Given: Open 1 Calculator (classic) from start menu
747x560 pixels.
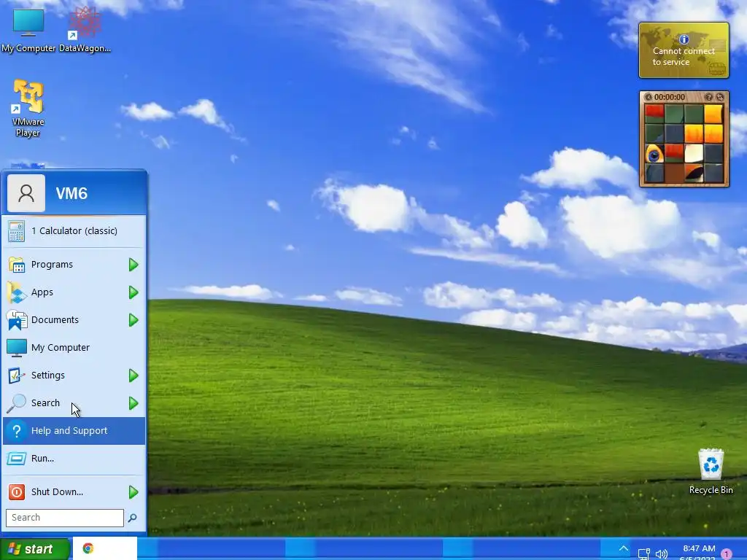Looking at the screenshot, I should [74, 231].
